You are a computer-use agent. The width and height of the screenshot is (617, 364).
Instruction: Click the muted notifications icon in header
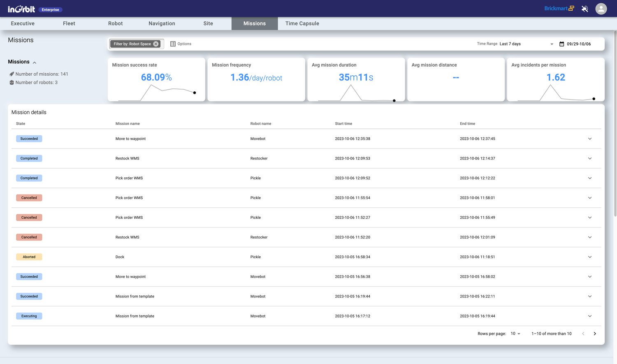point(585,9)
